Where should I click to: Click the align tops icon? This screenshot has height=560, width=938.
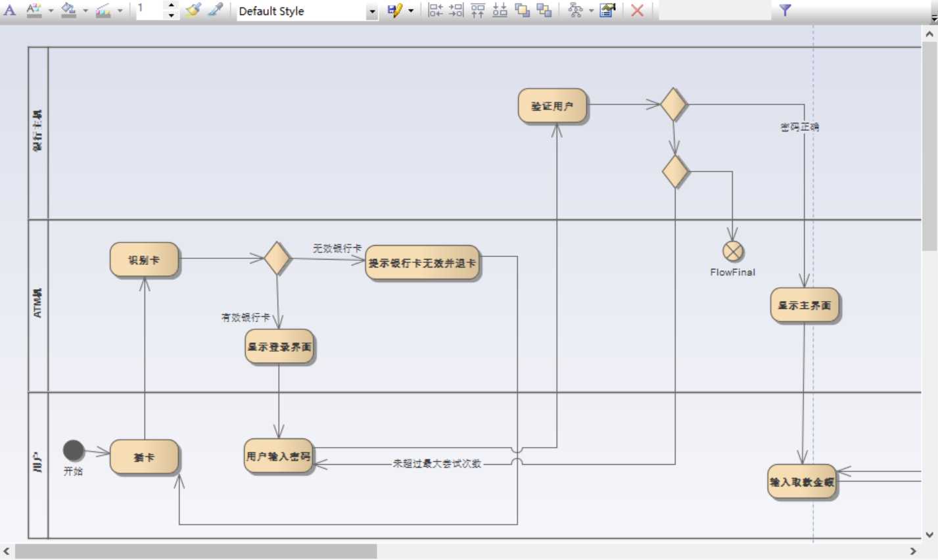478,10
